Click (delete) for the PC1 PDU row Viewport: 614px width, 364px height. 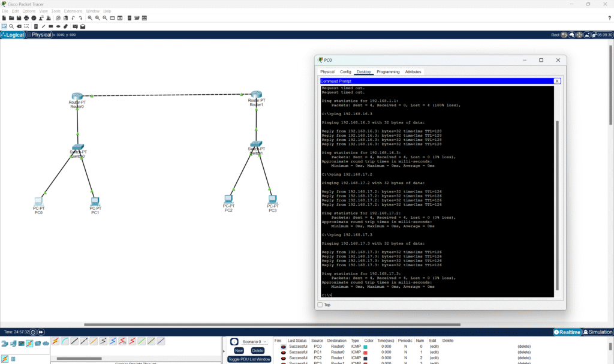point(524,352)
